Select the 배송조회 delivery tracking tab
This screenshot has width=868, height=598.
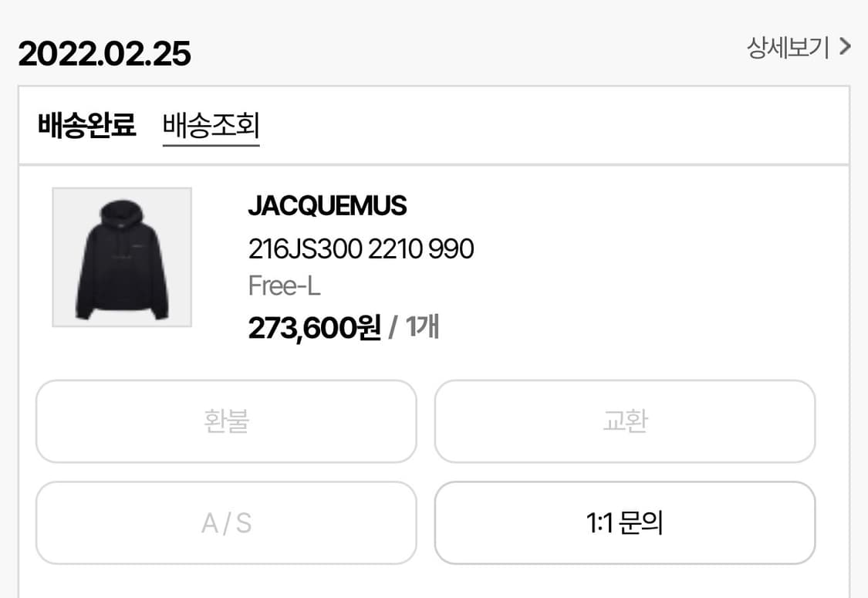click(x=211, y=125)
